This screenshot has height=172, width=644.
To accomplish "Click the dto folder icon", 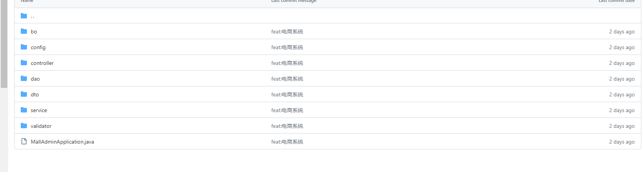I will pos(24,94).
